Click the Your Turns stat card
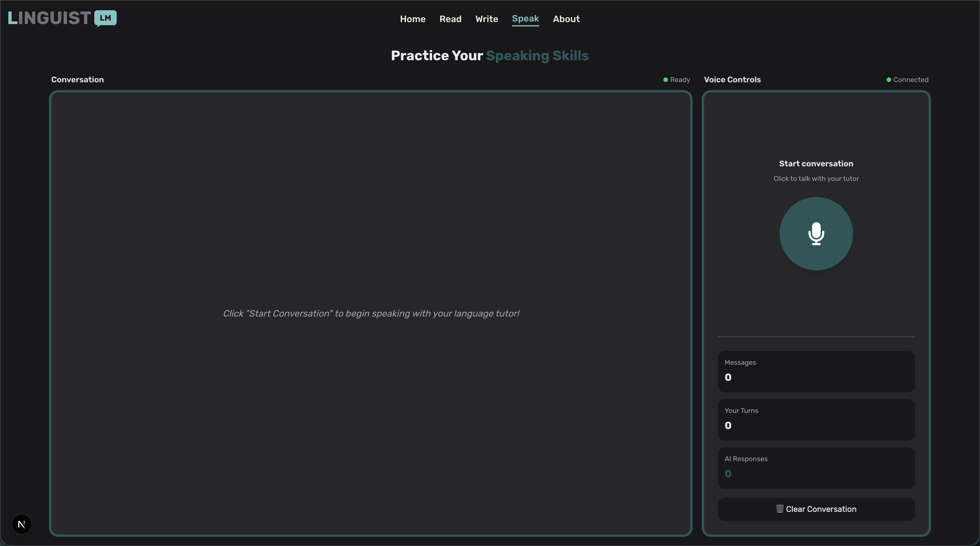The height and width of the screenshot is (546, 980). pyautogui.click(x=816, y=419)
